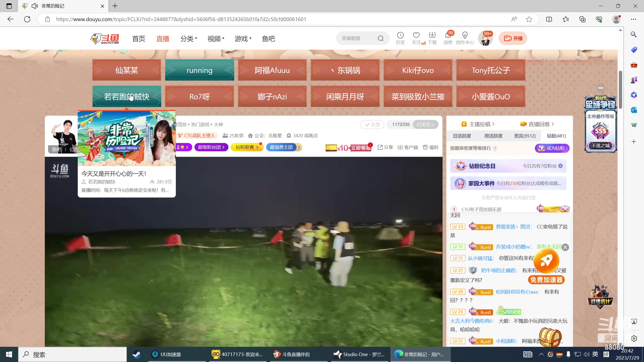Image resolution: width=644 pixels, height=362 pixels.
Task: Mute the 非常历险记 browser tab audio
Action: 34,6
